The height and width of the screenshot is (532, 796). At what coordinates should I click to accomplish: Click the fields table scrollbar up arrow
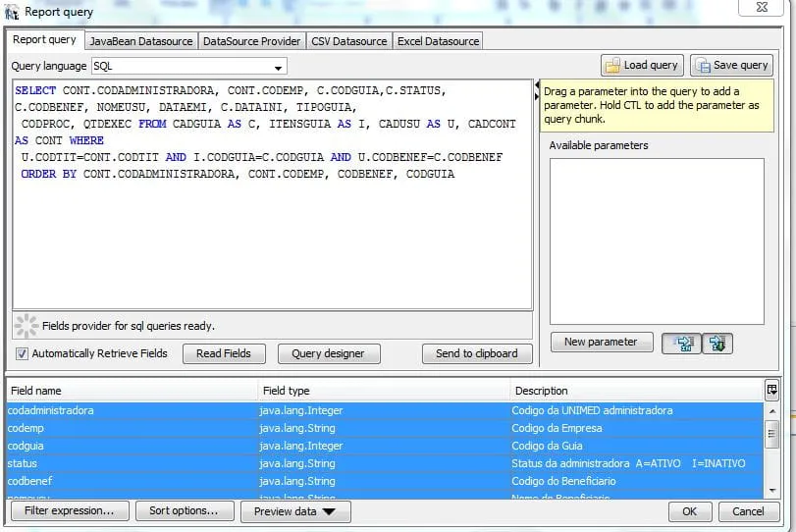[x=772, y=411]
